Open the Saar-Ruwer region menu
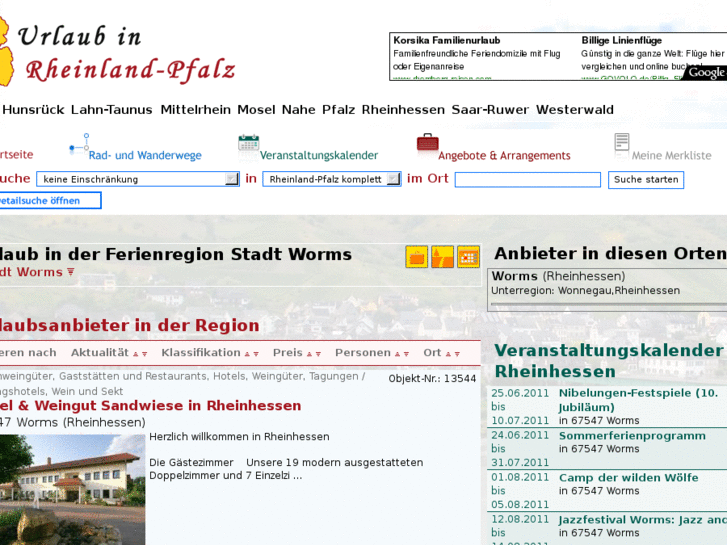 pyautogui.click(x=490, y=110)
